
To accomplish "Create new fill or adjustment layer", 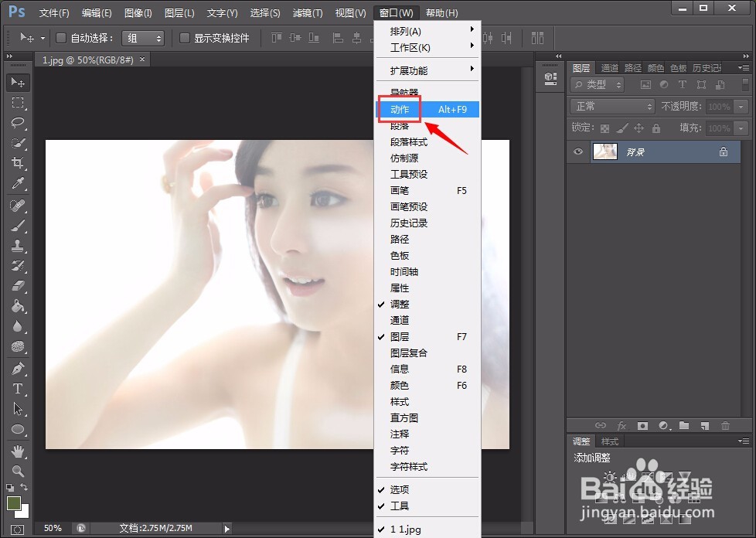I will coord(664,426).
